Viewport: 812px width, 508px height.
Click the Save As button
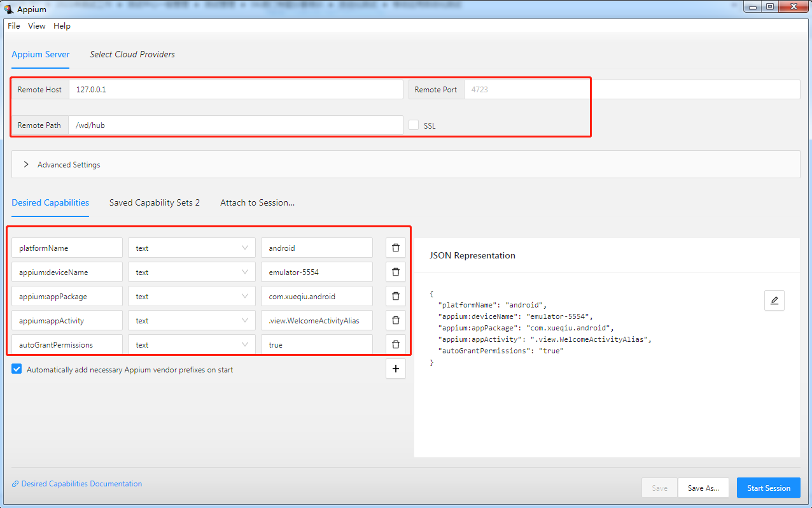pyautogui.click(x=703, y=488)
